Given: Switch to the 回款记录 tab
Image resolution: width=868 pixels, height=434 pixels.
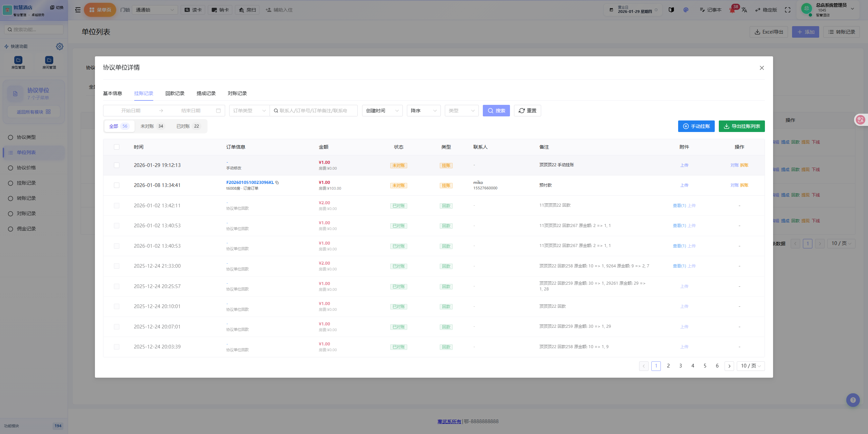Looking at the screenshot, I should pyautogui.click(x=175, y=93).
